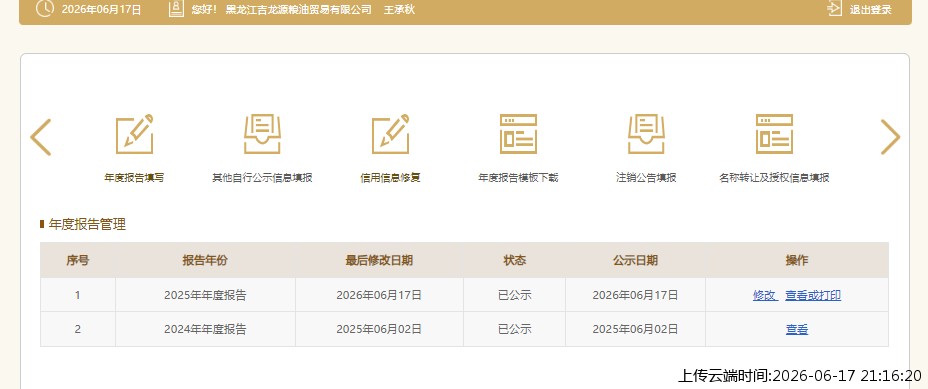Select the 其他自行公示信息填报 label
The width and height of the screenshot is (928, 389).
point(262,178)
